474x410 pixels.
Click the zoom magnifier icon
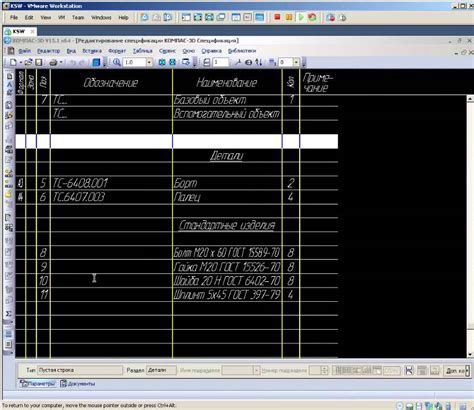pyautogui.click(x=116, y=62)
